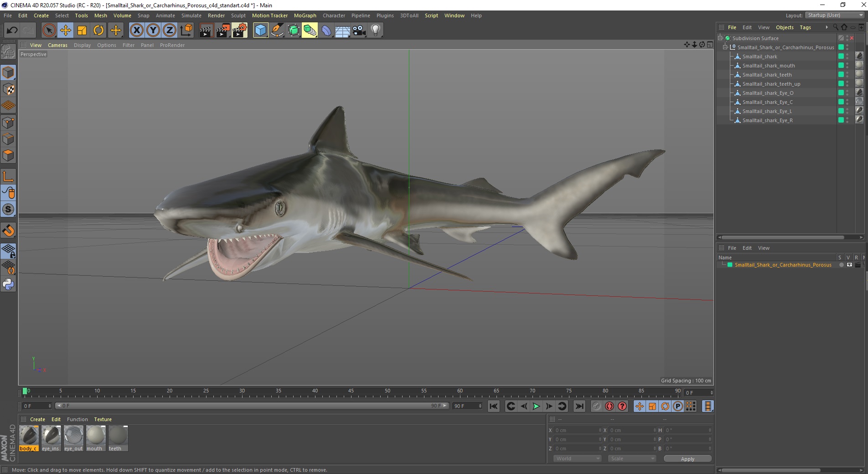Open the Layout Startup dropdown
This screenshot has width=868, height=474.
click(x=835, y=15)
